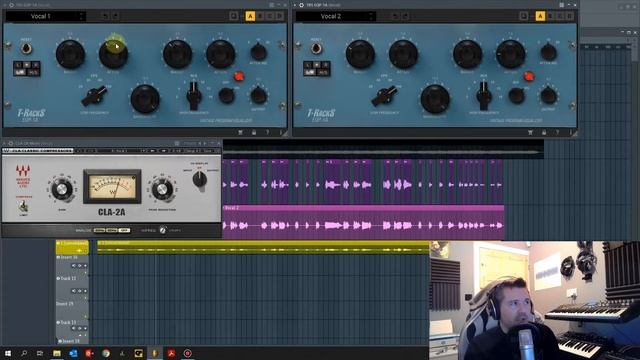Select the Vocal 2 audio clip in playlist
Screen dimensions: 640x360
click(x=363, y=222)
